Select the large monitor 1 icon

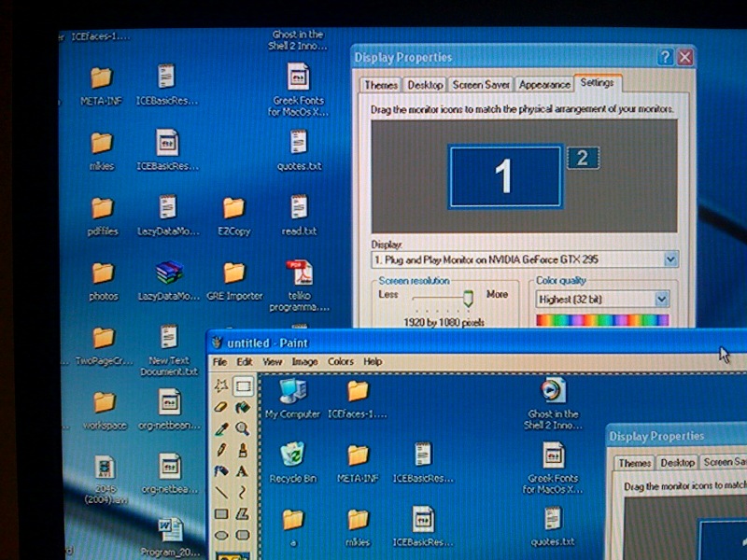coord(505,176)
